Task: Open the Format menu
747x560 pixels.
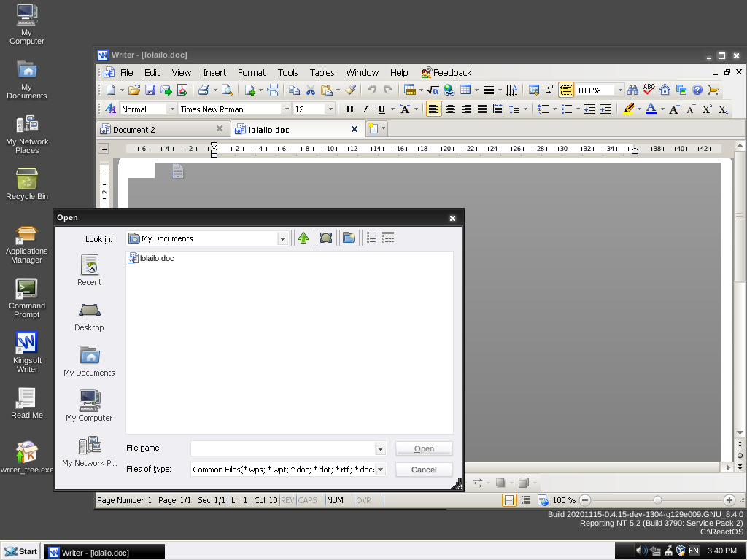Action: (x=252, y=72)
